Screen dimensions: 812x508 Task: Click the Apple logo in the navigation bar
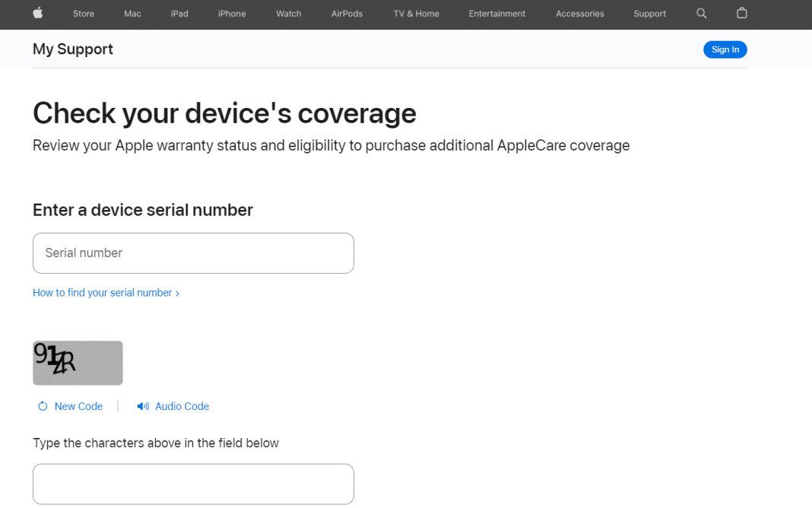coord(36,14)
